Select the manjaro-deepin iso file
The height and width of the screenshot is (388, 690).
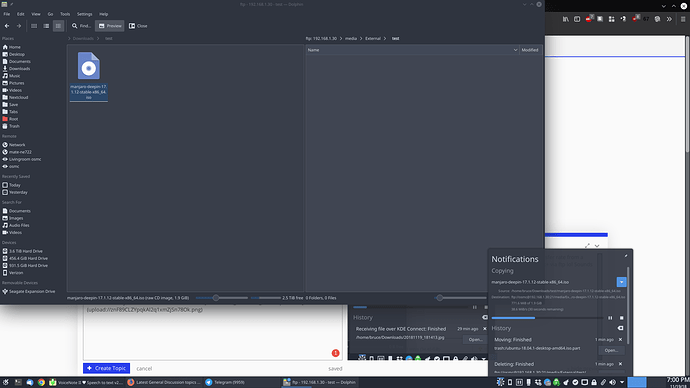(88, 76)
